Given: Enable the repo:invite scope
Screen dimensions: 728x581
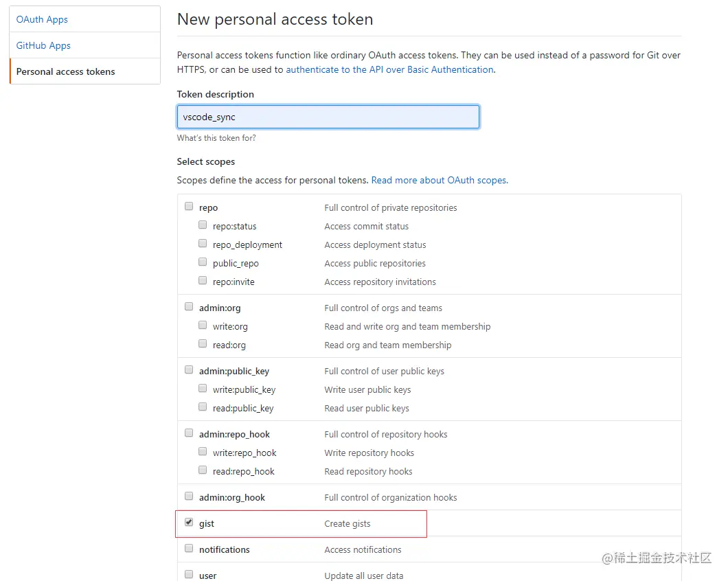Looking at the screenshot, I should [x=203, y=280].
